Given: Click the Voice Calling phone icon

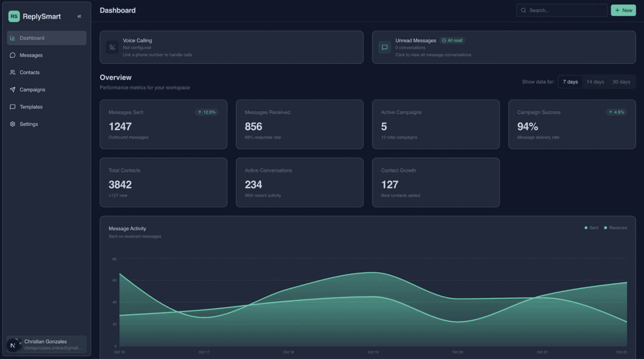Looking at the screenshot, I should [112, 47].
